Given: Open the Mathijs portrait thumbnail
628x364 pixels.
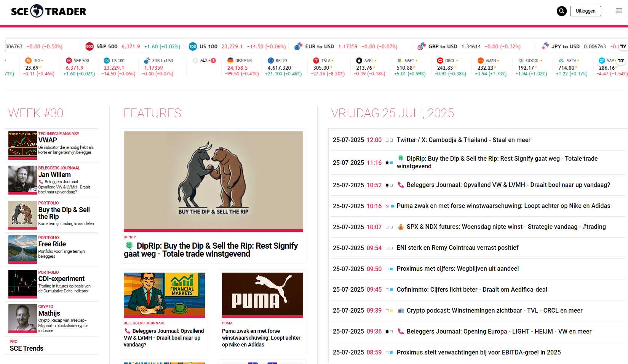Looking at the screenshot, I should pos(22,319).
